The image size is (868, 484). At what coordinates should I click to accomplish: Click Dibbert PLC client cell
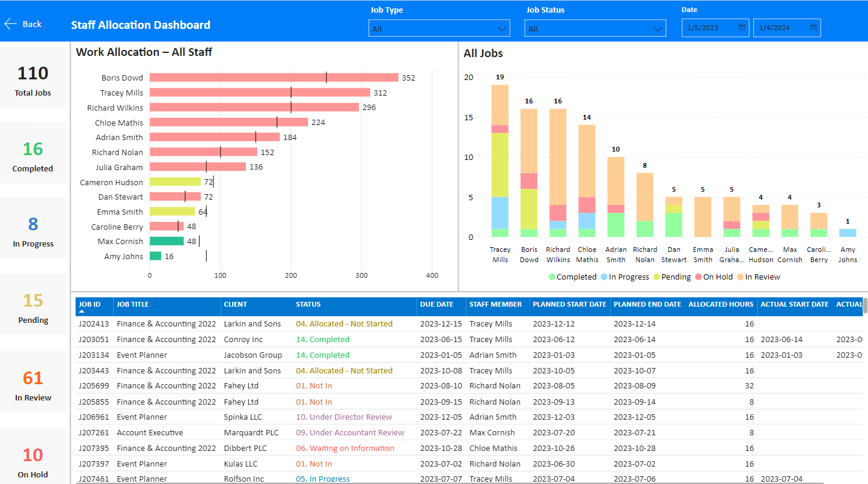(246, 448)
